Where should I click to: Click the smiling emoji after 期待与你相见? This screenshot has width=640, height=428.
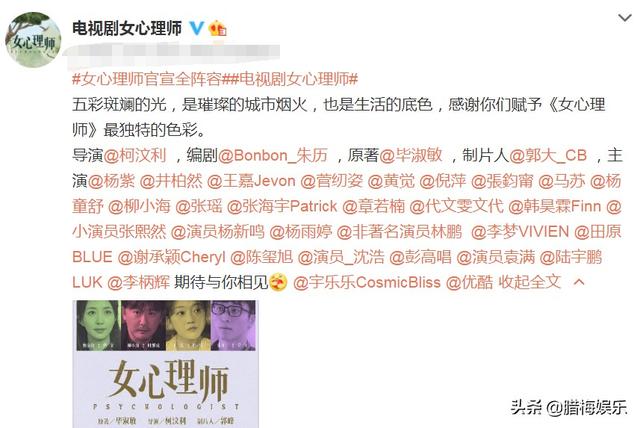(x=278, y=282)
